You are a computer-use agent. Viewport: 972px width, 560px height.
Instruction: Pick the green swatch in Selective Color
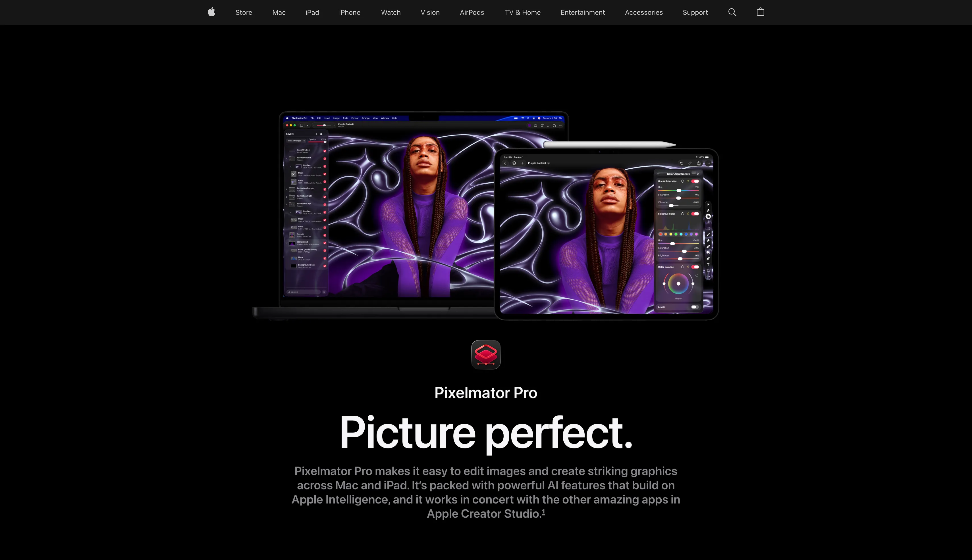coord(676,234)
